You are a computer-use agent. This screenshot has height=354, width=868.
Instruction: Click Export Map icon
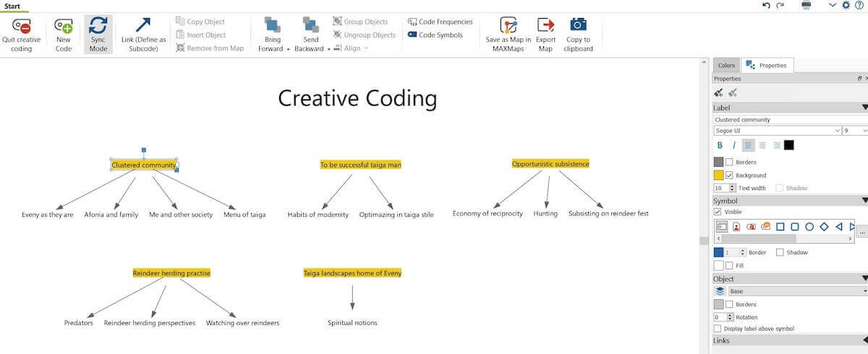(545, 25)
